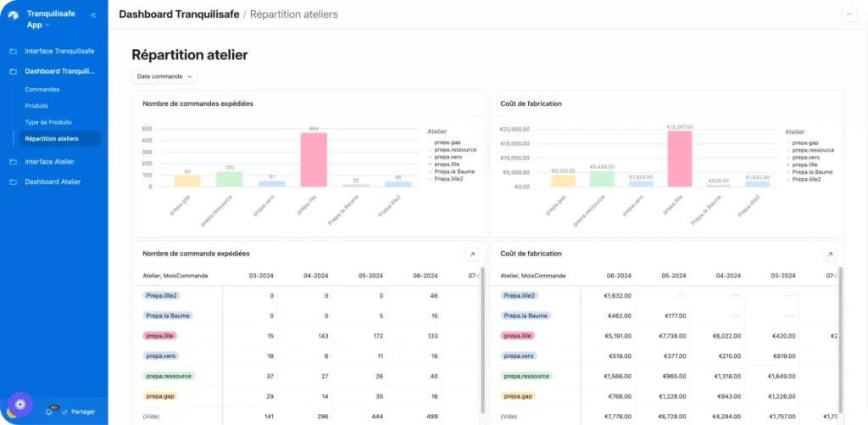The height and width of the screenshot is (425, 868).
Task: Open the Date commande filter dropdown
Action: pyautogui.click(x=164, y=76)
